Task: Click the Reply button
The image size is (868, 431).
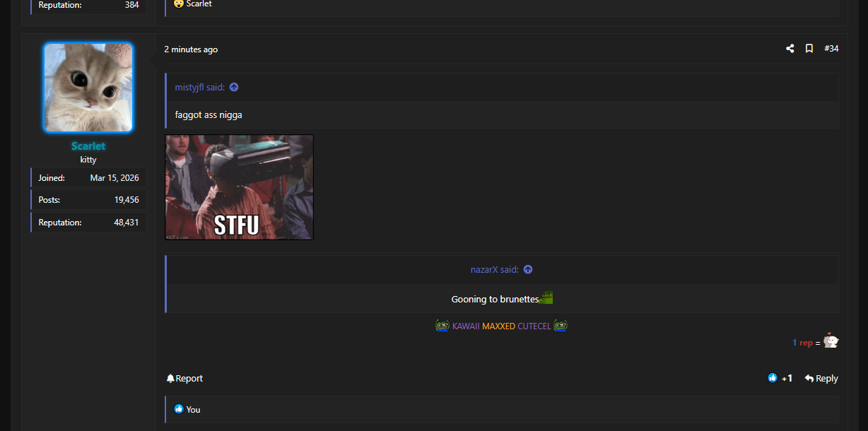Action: (x=821, y=378)
